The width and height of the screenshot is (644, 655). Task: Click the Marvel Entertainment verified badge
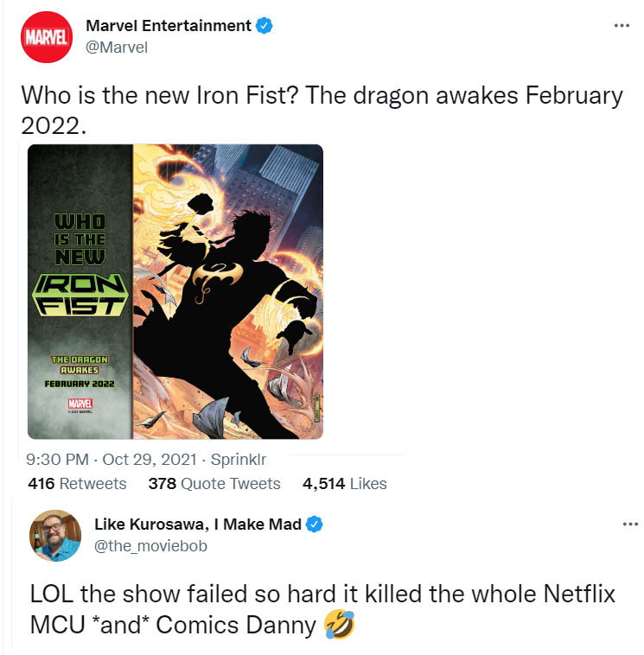tap(265, 26)
